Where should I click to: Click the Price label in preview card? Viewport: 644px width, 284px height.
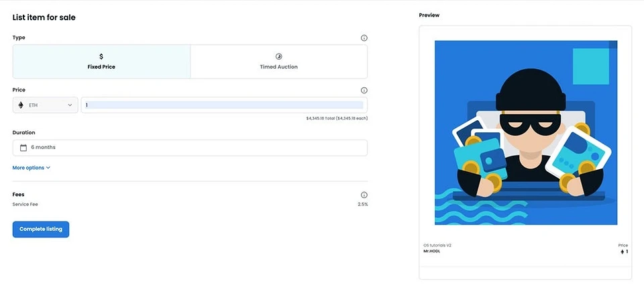623,245
